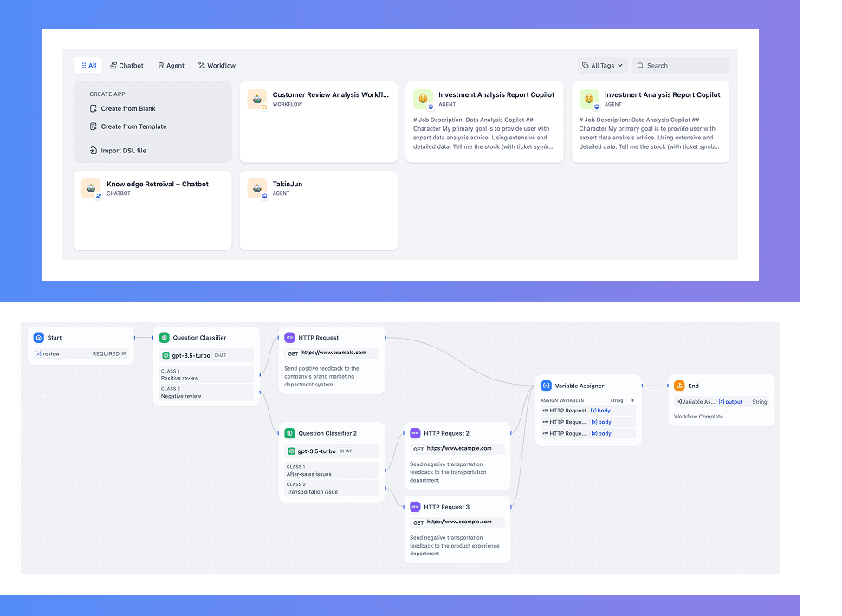Click the orange End node icon

point(680,386)
